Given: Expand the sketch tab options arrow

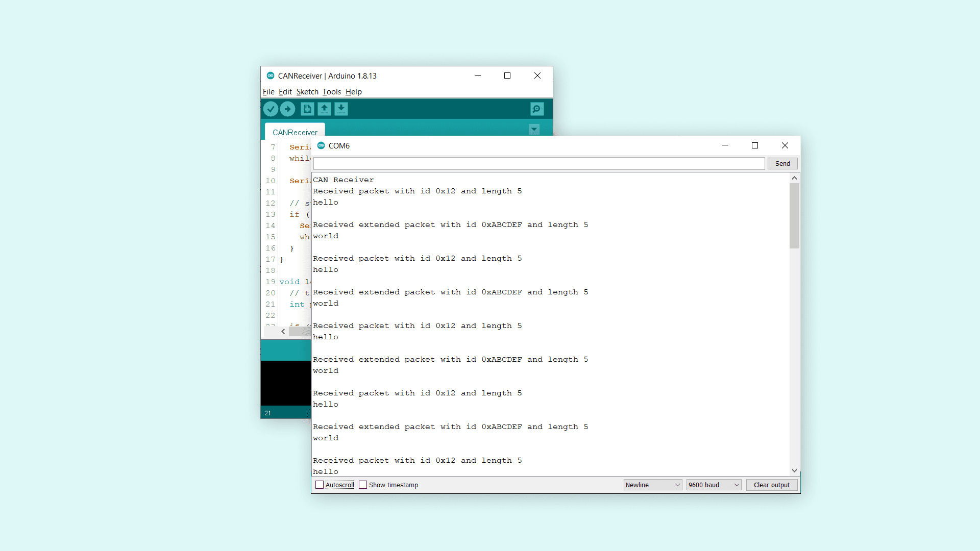Looking at the screenshot, I should pos(534,130).
